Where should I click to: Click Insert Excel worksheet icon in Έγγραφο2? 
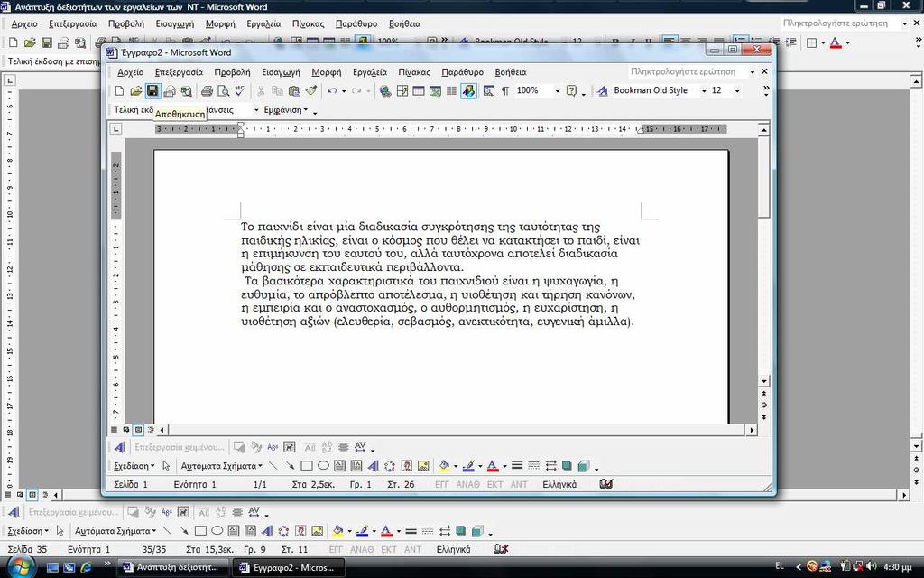coord(435,91)
